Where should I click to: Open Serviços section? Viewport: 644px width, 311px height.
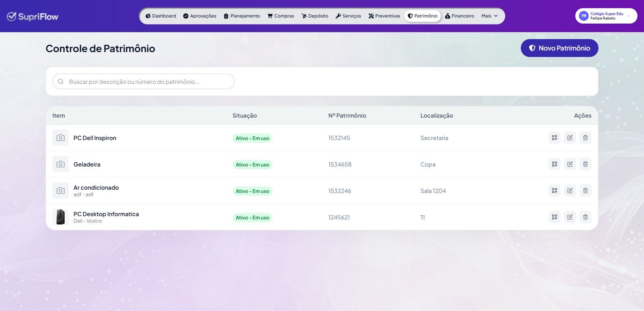tap(348, 16)
